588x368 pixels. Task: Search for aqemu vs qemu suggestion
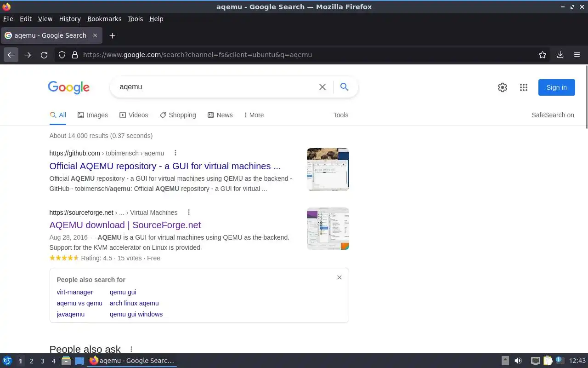coord(79,303)
